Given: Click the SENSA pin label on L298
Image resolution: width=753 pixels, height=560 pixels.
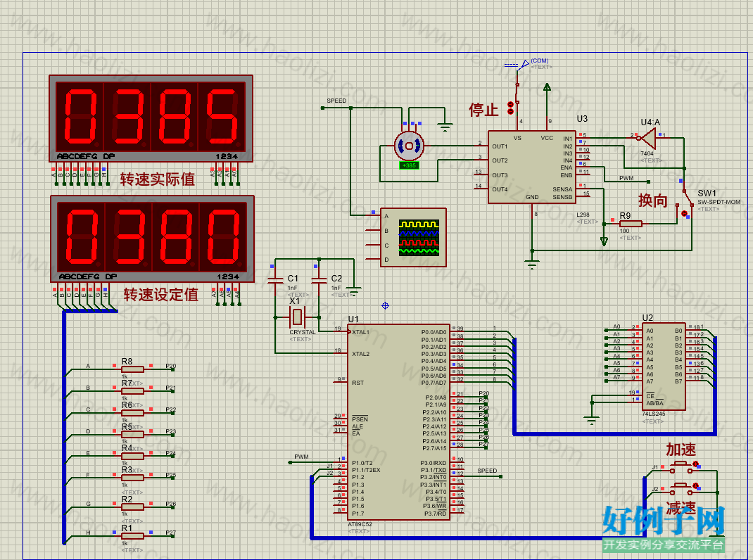Looking at the screenshot, I should tap(562, 189).
